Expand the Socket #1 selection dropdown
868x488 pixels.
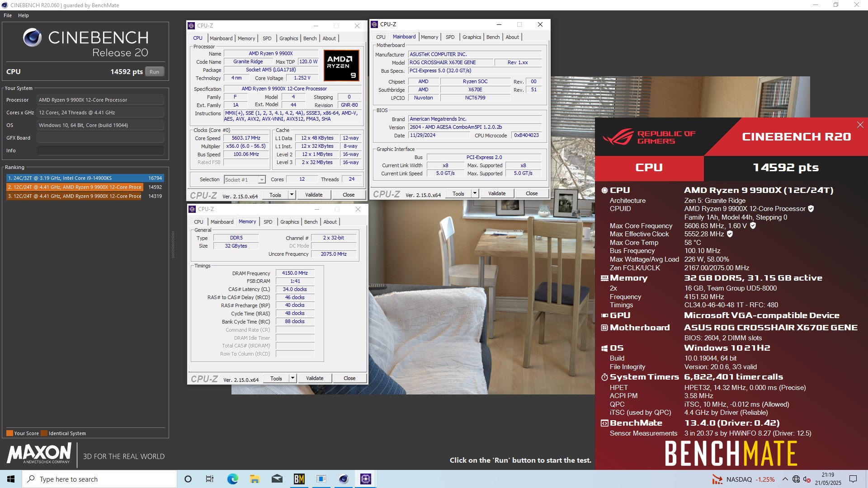click(x=262, y=180)
